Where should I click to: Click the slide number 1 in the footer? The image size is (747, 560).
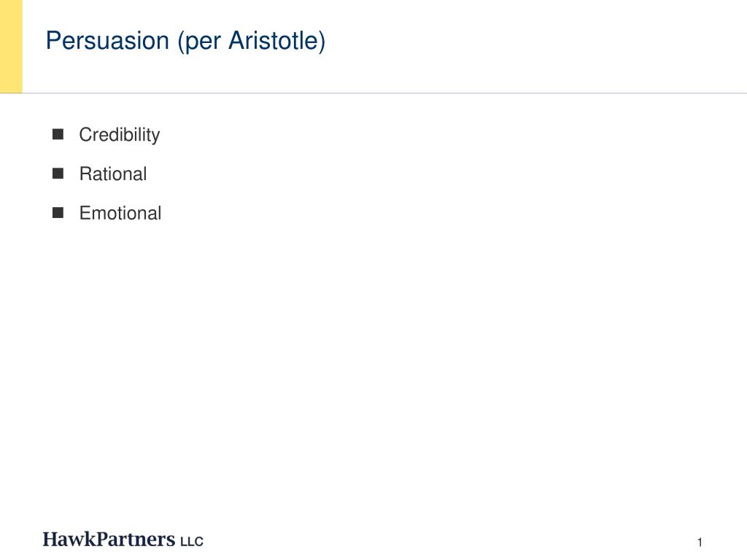coord(700,542)
